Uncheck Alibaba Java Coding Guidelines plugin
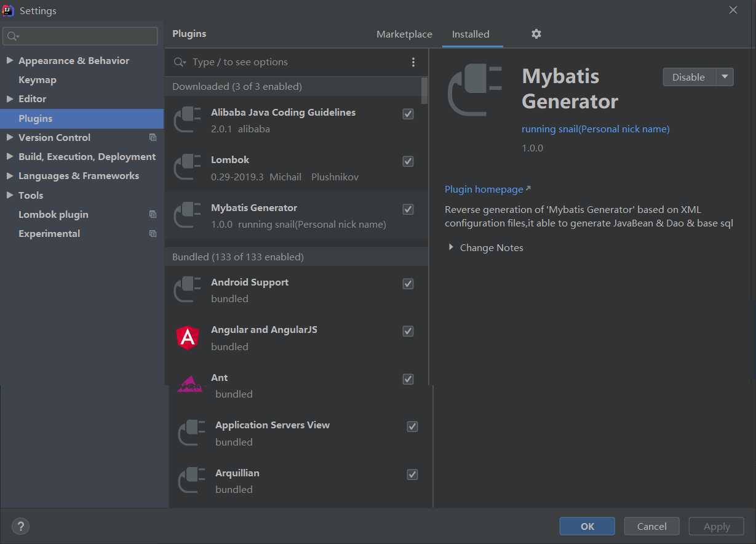 [408, 114]
